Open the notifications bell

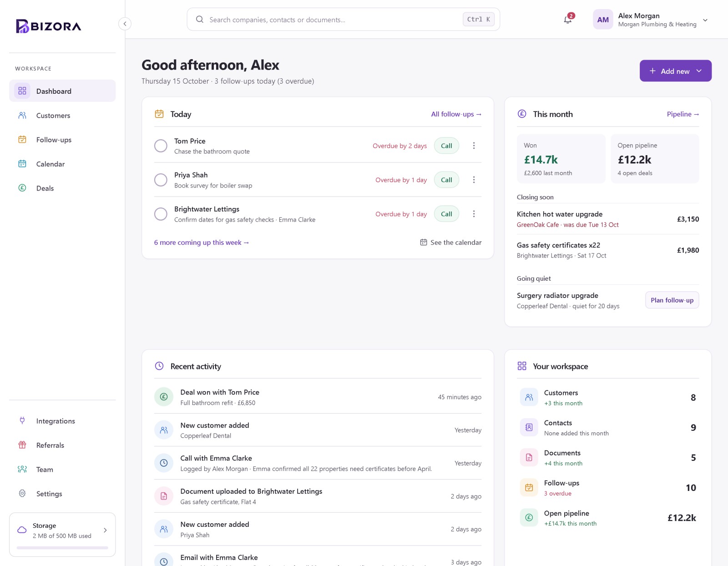coord(567,20)
